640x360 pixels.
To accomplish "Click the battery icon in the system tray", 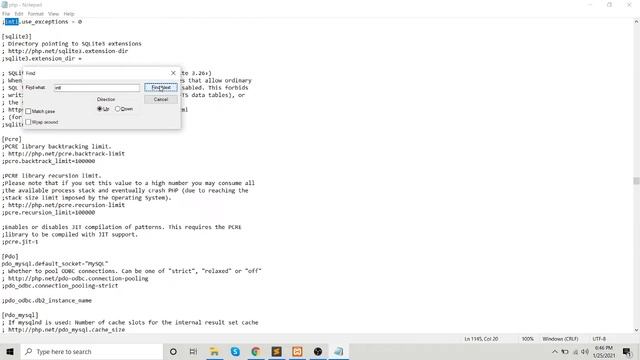I will tap(565, 351).
